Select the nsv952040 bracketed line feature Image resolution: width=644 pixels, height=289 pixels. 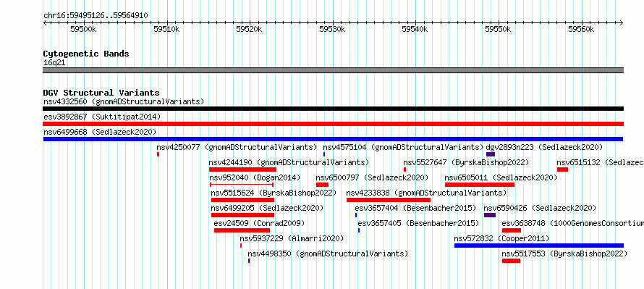(242, 185)
